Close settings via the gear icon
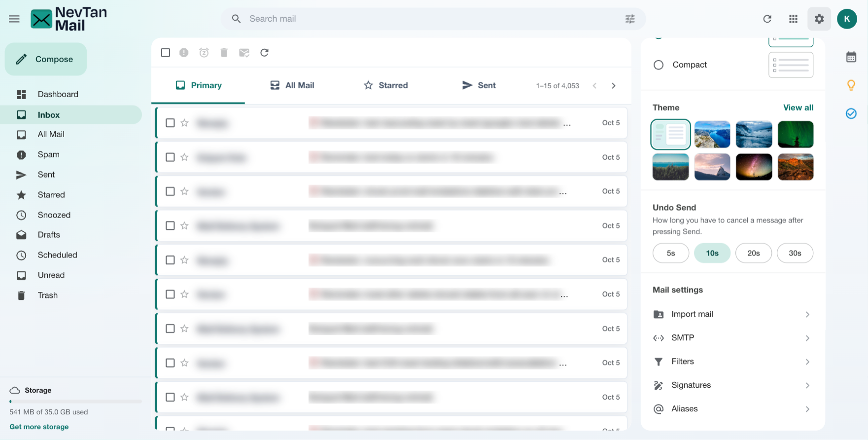The height and width of the screenshot is (440, 868). point(819,19)
